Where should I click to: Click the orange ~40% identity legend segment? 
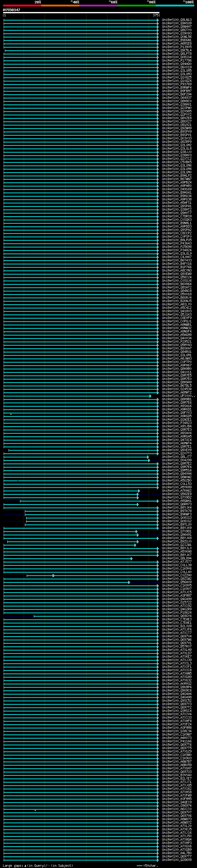click(60, 6)
